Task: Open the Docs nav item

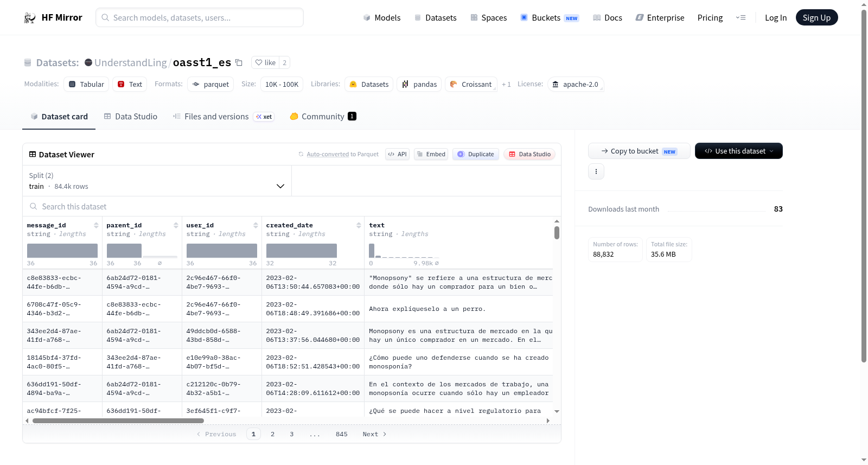Action: click(607, 17)
